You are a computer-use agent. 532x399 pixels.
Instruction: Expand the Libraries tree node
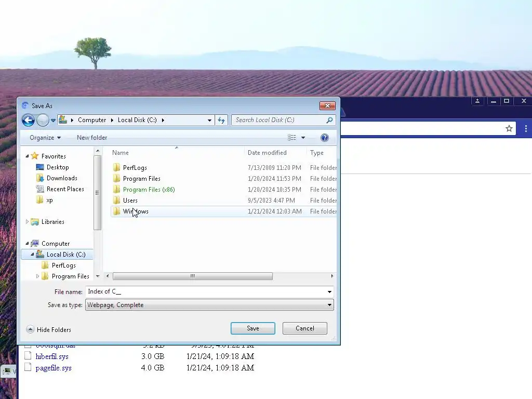pos(27,221)
